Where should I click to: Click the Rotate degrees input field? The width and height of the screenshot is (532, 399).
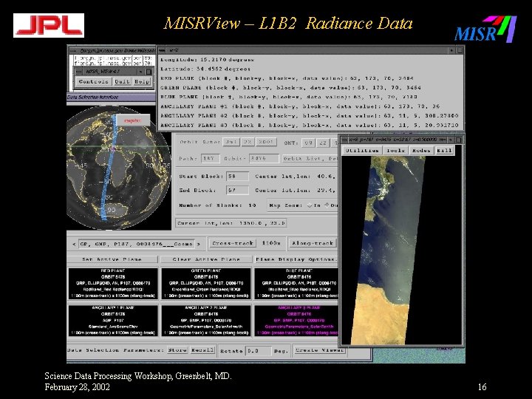click(x=258, y=351)
